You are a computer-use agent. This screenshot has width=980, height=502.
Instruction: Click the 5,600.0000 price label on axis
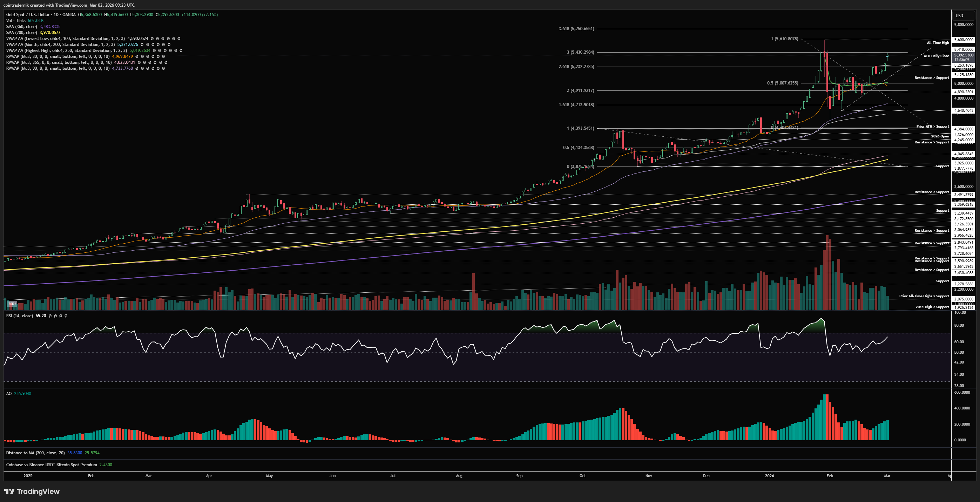964,40
